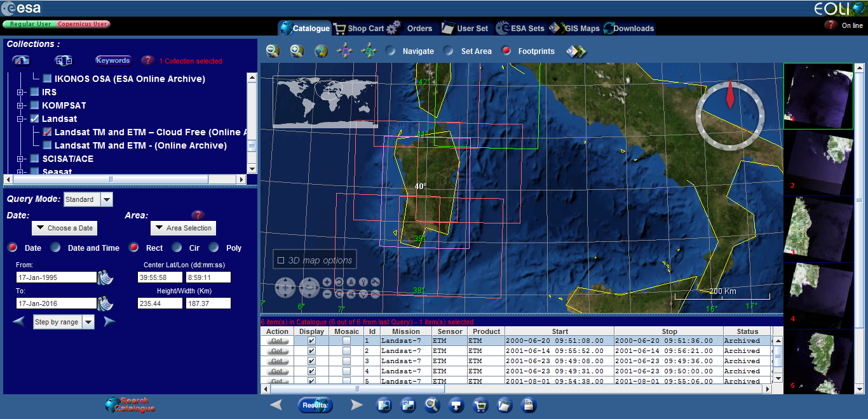868x419 pixels.
Task: Expand the KOMPSAT collection node
Action: [x=20, y=105]
